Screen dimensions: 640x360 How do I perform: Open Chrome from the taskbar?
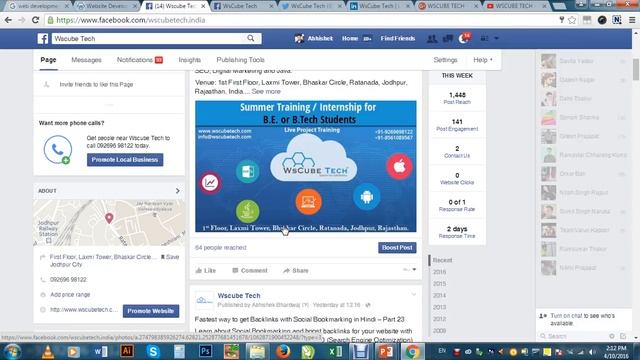pos(412,351)
